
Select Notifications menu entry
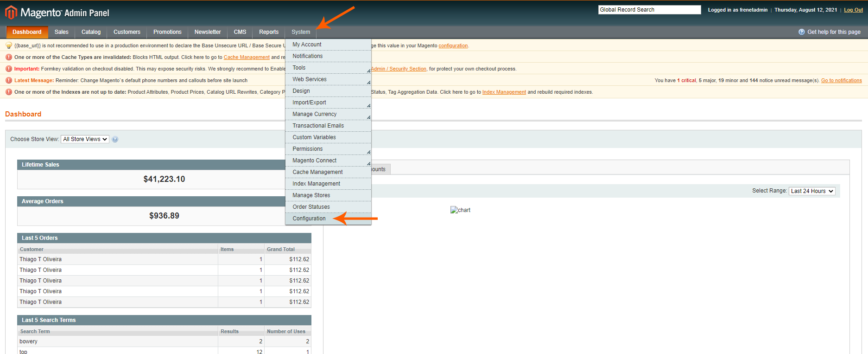click(328, 56)
